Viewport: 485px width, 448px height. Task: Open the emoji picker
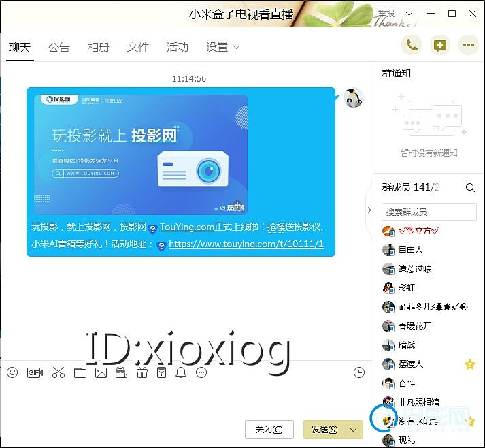click(12, 372)
